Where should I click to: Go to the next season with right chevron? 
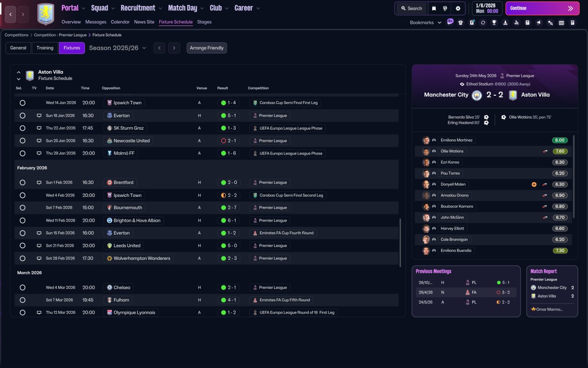coord(174,48)
